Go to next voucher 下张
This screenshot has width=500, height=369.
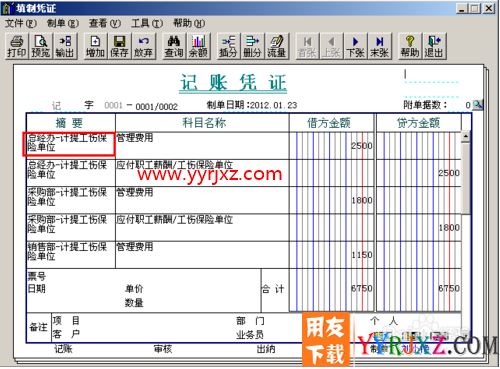(355, 46)
